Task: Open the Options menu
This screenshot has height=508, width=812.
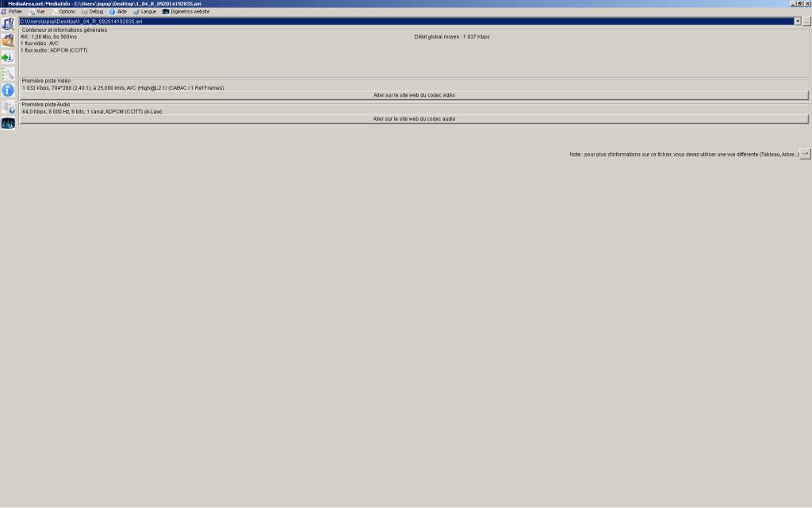Action: click(x=63, y=11)
